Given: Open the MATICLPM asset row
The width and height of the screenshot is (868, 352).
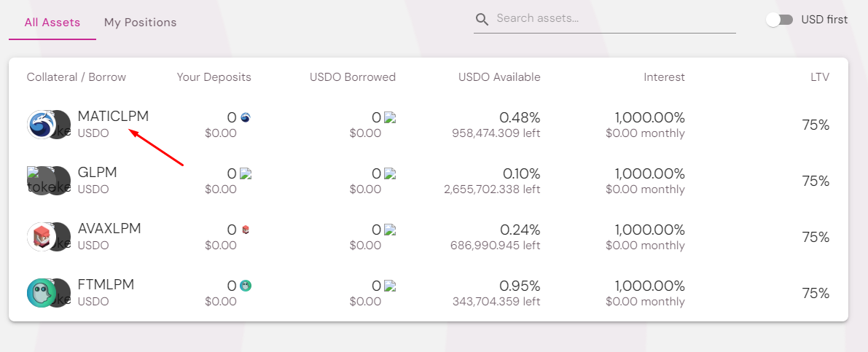Looking at the screenshot, I should 113,117.
